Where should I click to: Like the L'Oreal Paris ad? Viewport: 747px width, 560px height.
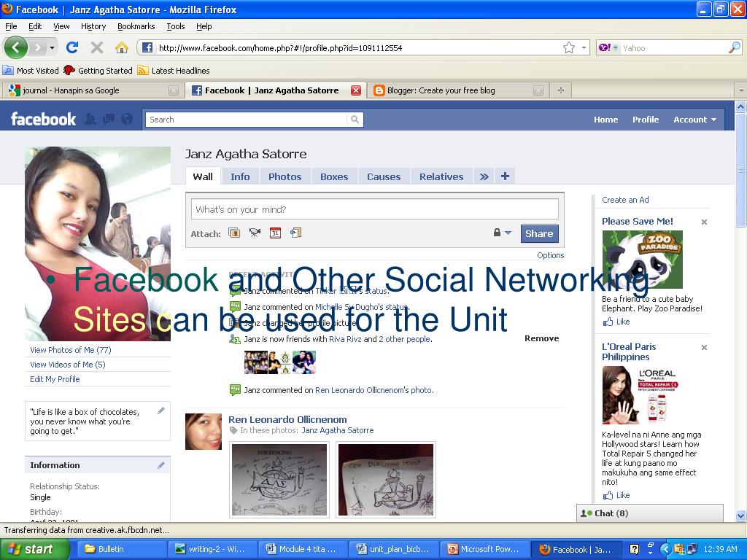pyautogui.click(x=616, y=495)
